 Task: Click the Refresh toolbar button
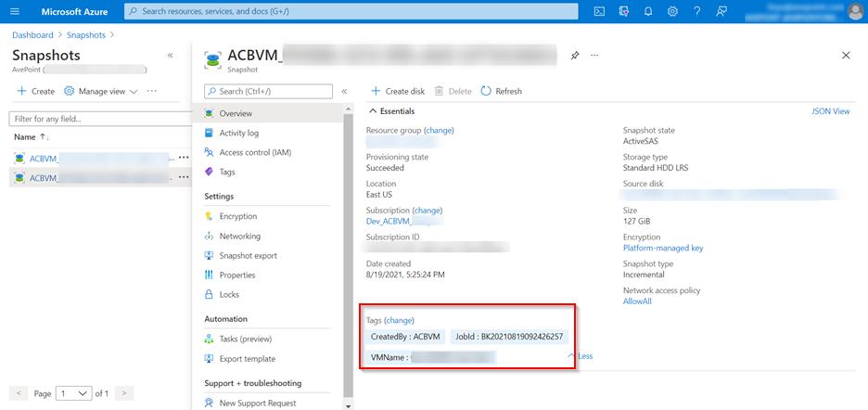coord(501,91)
